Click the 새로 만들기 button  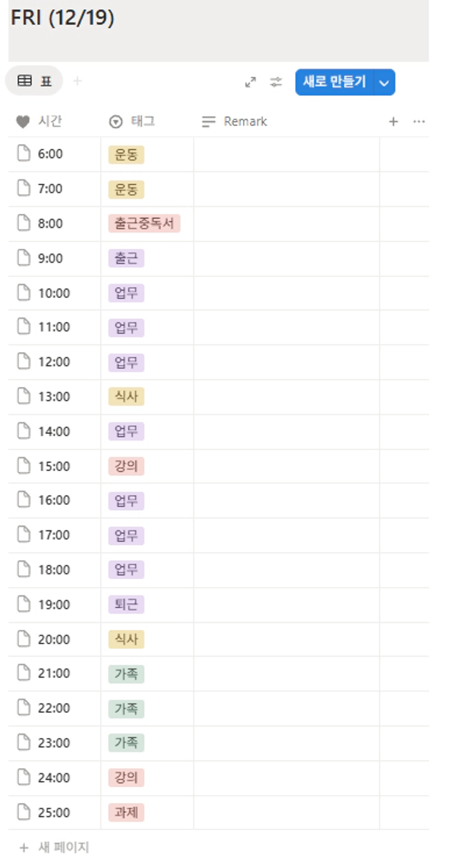(334, 82)
